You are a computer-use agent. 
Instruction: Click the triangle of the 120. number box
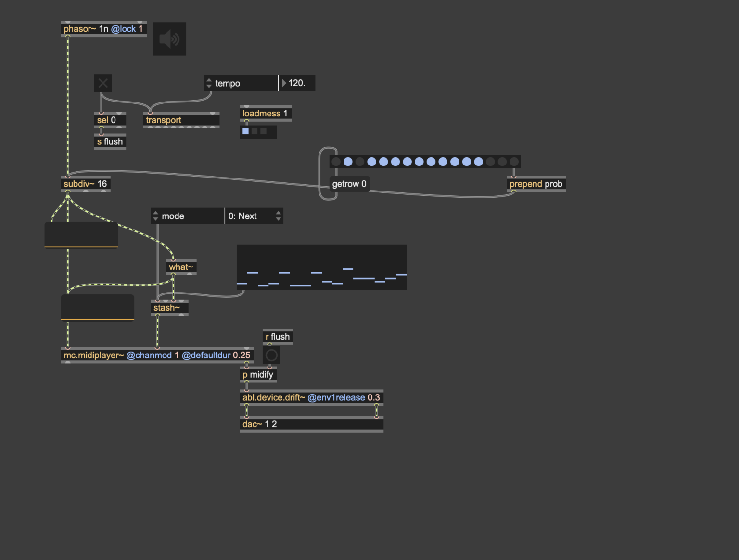[284, 83]
